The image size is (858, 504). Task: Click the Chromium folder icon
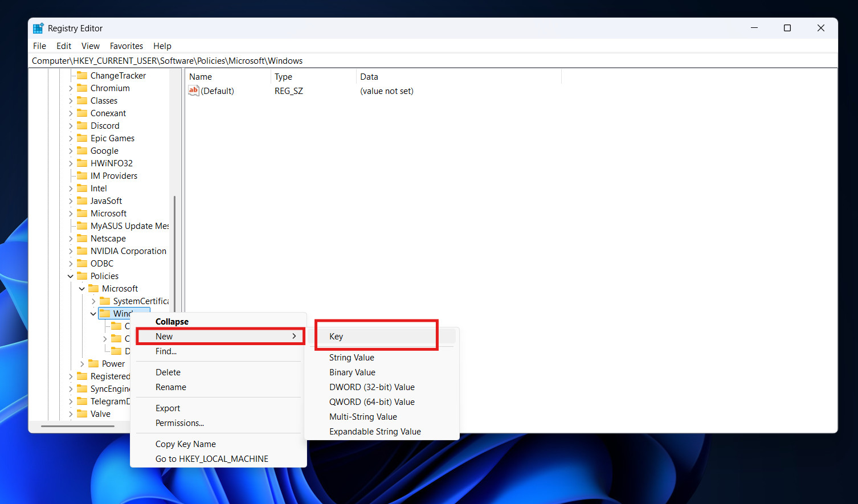[82, 88]
